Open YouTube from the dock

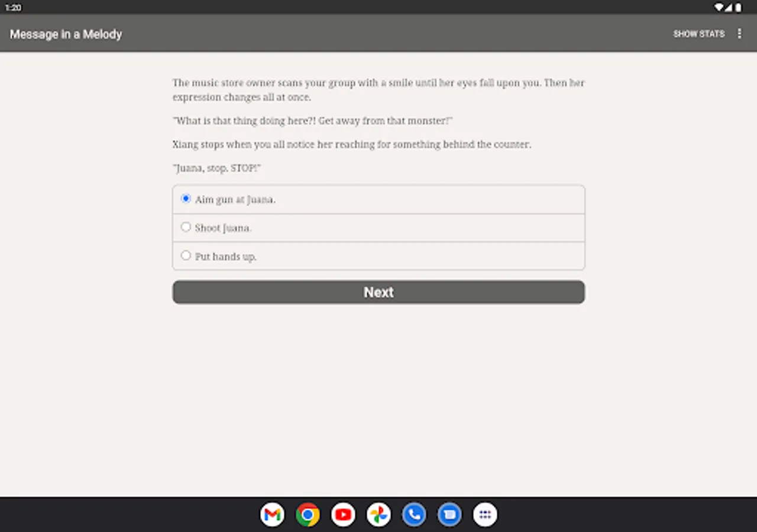click(x=343, y=514)
